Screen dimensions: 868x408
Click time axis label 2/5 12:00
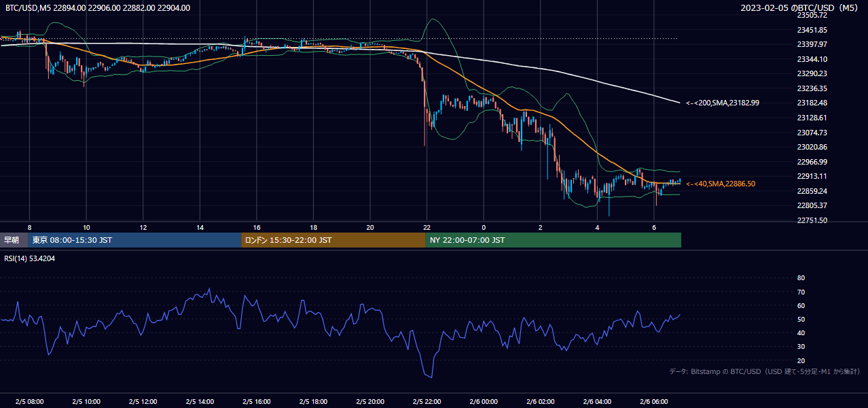point(143,402)
